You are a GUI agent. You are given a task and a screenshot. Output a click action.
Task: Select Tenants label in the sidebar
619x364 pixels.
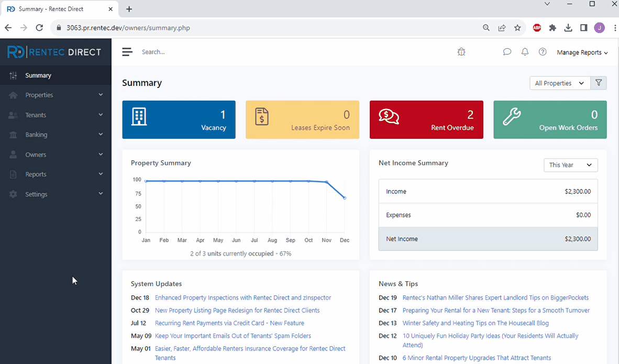36,115
